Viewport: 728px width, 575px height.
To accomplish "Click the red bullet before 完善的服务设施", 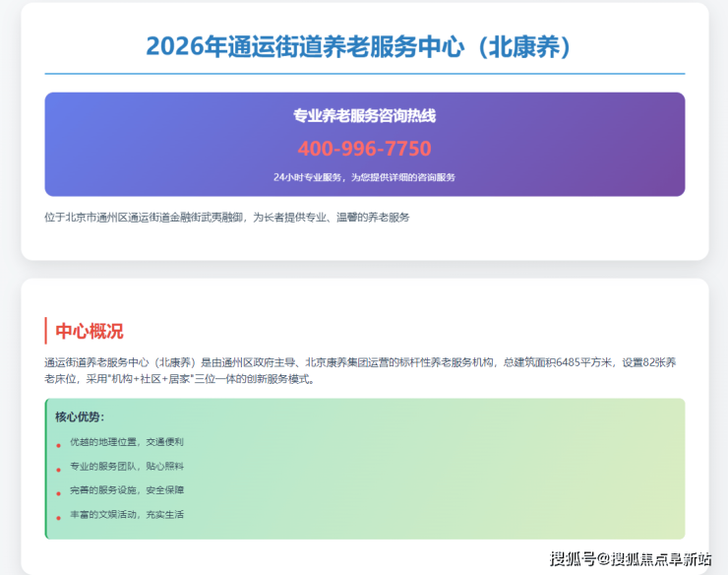I will click(x=59, y=493).
